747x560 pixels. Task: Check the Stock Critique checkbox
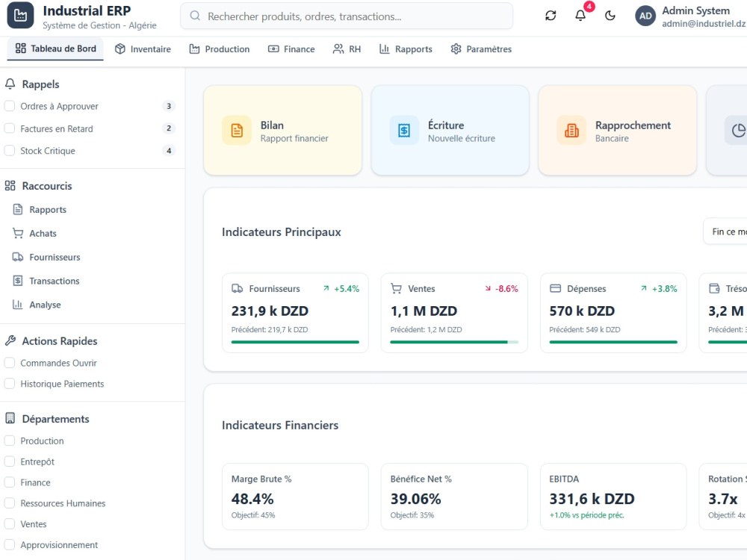point(10,150)
